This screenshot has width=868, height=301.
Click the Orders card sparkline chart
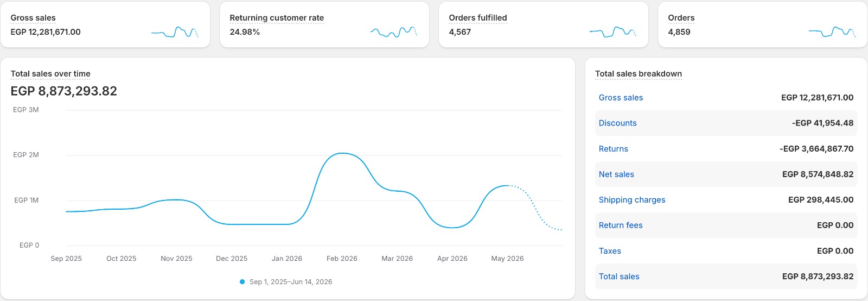(x=832, y=32)
